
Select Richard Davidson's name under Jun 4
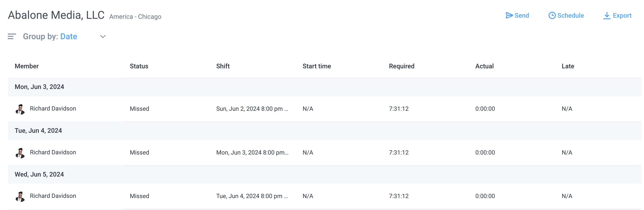[53, 152]
